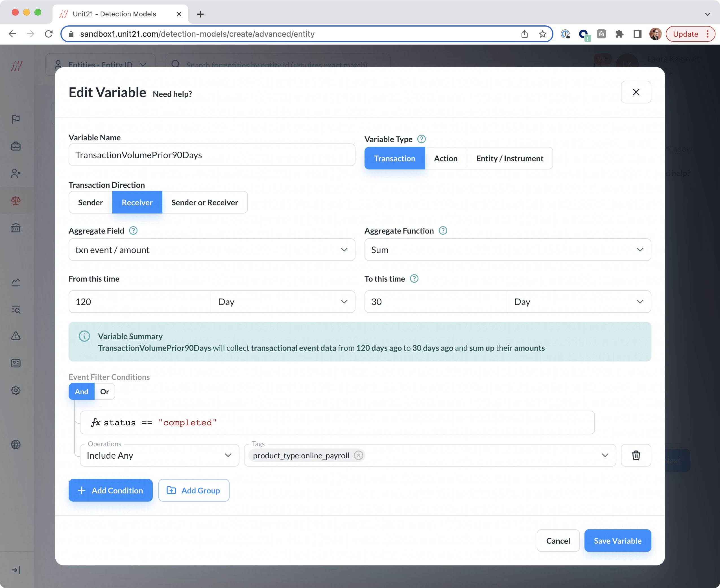Image resolution: width=720 pixels, height=588 pixels.
Task: Choose Sender or Receiver direction
Action: (204, 202)
